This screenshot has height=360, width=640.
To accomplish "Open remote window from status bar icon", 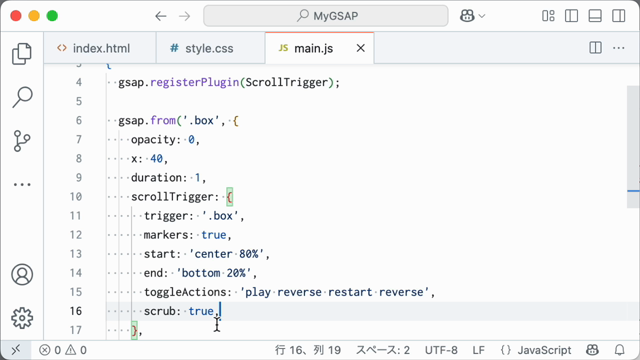I will click(16, 350).
